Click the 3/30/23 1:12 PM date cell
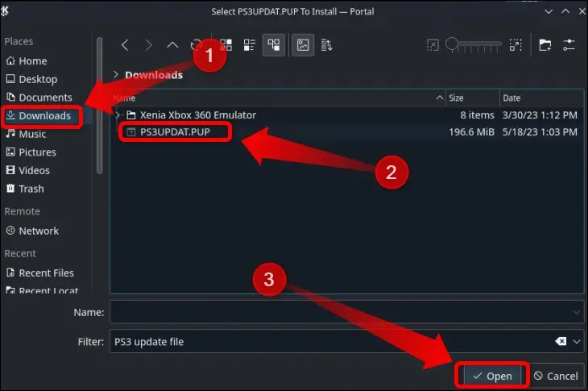The image size is (588, 391). coord(540,115)
